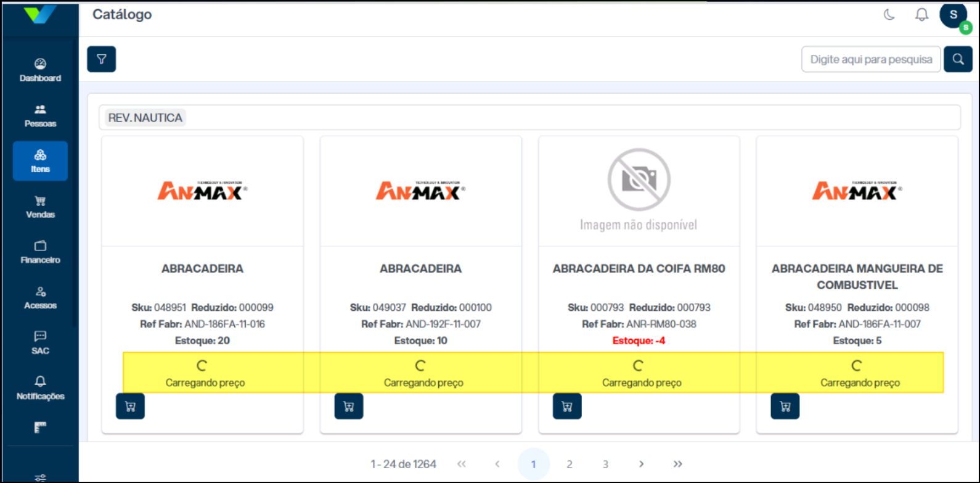980x483 pixels.
Task: Click the 1 - 24 de 1264 counter
Action: click(x=404, y=464)
